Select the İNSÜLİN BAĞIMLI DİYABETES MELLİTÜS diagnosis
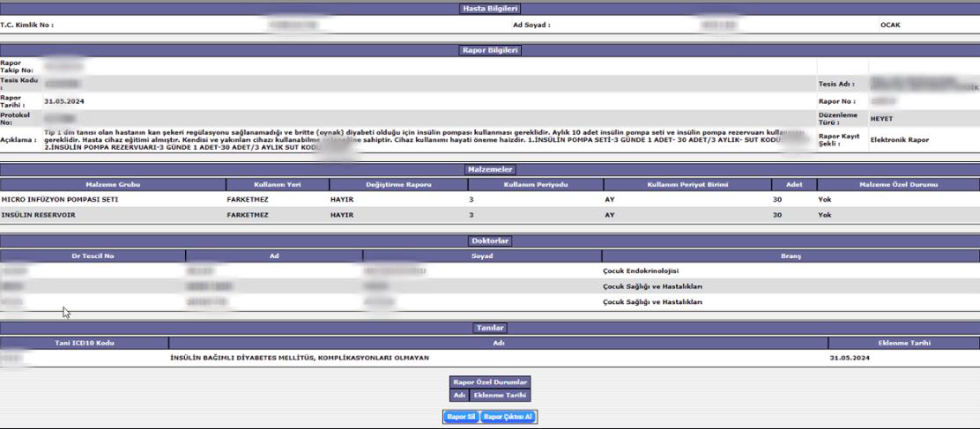 [300, 359]
